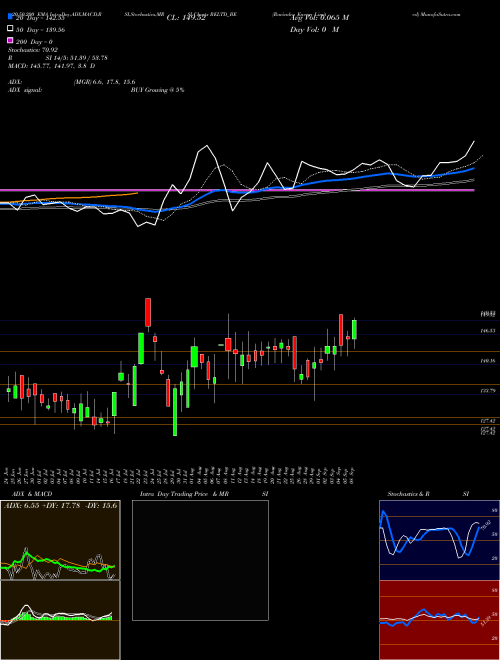Click 'ADX: 6.55 +DY: 17.78 -DY: 15.6' header
This screenshot has width=500, height=660.
pyautogui.click(x=61, y=506)
